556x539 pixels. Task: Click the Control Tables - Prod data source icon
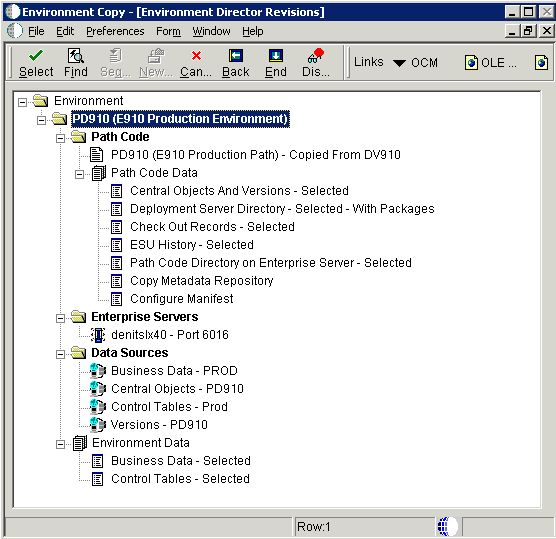[98, 407]
